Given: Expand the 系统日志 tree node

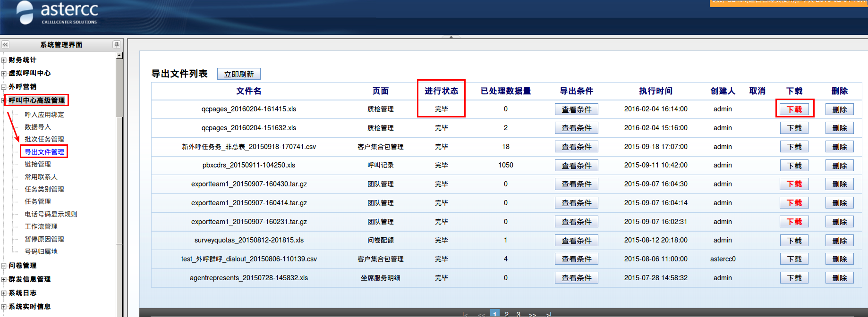Looking at the screenshot, I should pyautogui.click(x=4, y=293).
